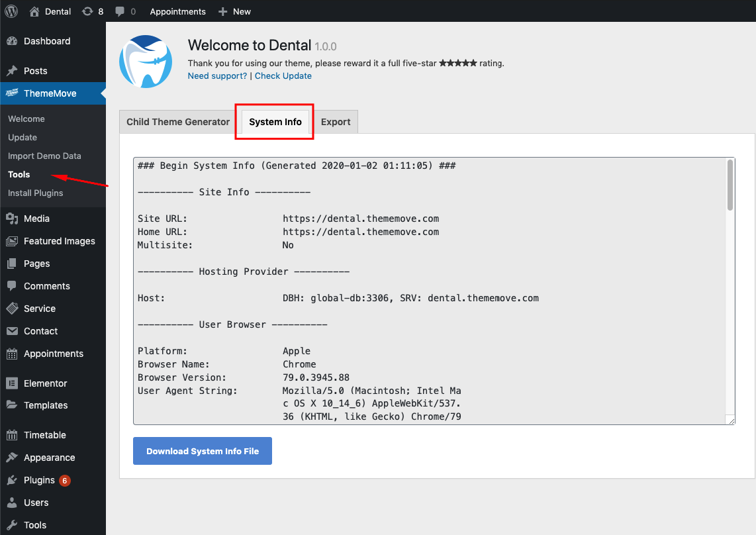Click the Dental site home icon
756x535 pixels.
pyautogui.click(x=34, y=11)
